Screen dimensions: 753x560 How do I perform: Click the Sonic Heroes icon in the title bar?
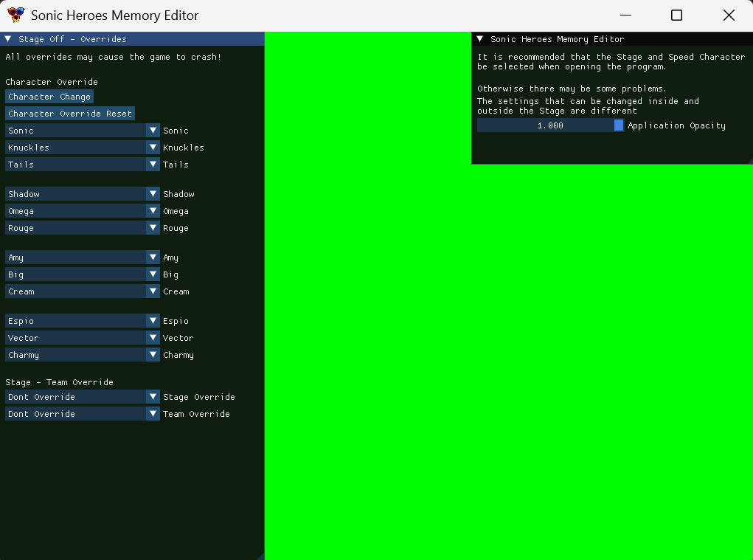pos(16,15)
